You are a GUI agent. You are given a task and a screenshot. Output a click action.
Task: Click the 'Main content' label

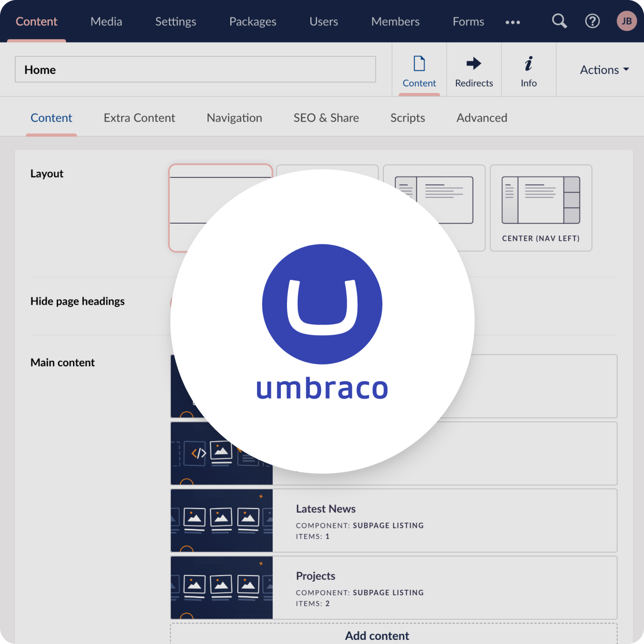pos(62,363)
